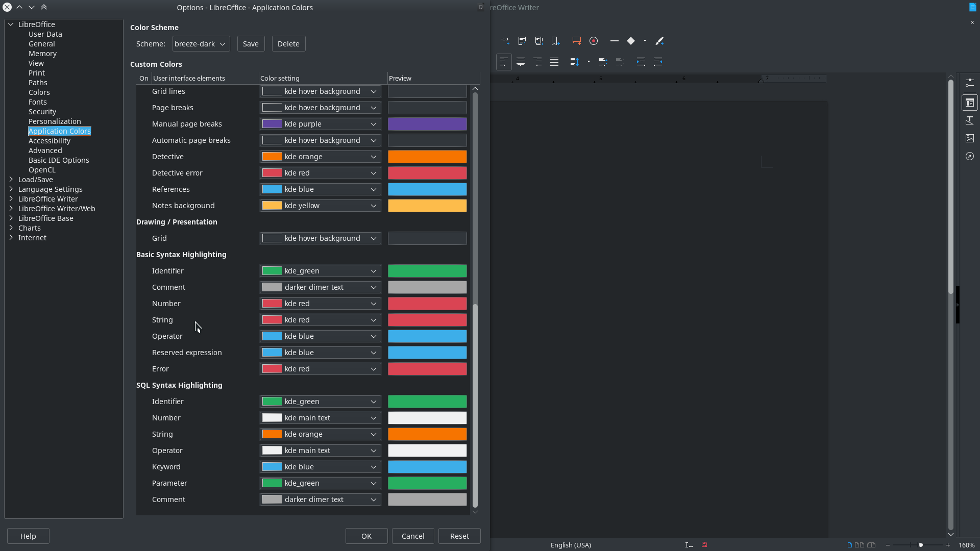Open Manual page breaks color dropdown
980x551 pixels.
click(320, 124)
